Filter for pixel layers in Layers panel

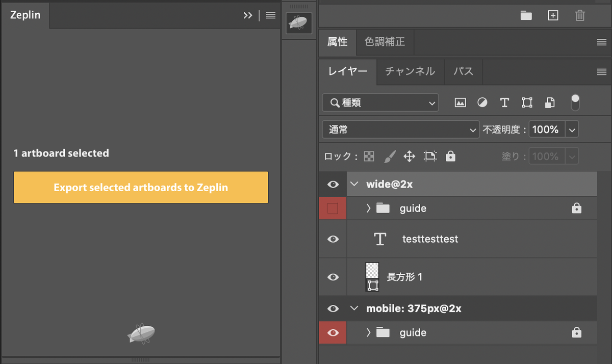pos(461,102)
